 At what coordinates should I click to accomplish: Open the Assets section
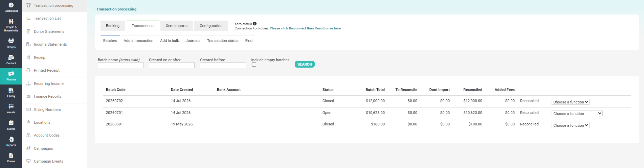[x=11, y=109]
